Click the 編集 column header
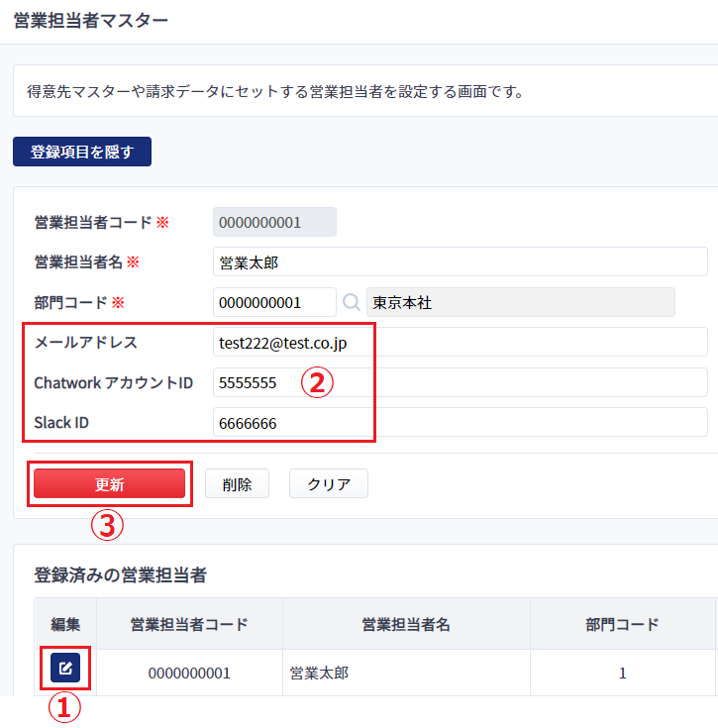Screen dimensions: 718x728 pos(65,624)
